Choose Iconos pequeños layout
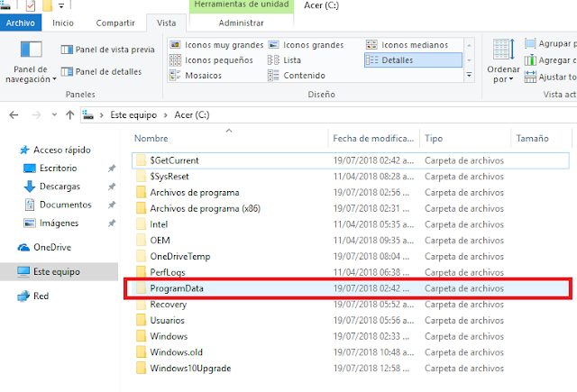Viewport: 577px width, 392px height. [x=211, y=60]
